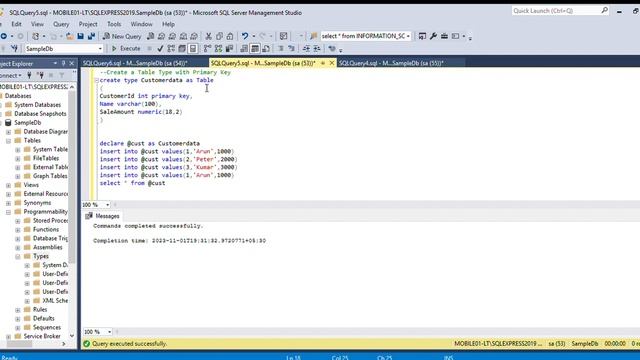Open the Edit menu
640x360 pixels.
(x=16, y=24)
